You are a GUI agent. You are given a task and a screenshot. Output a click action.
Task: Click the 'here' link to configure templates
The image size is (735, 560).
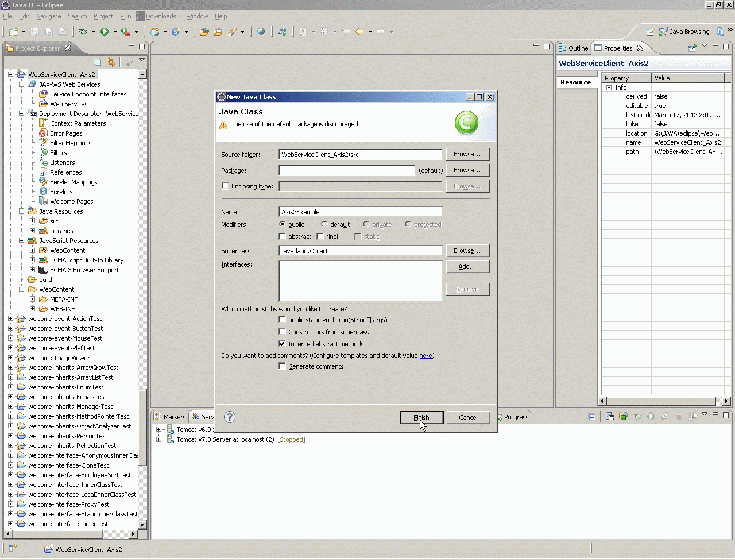[425, 356]
